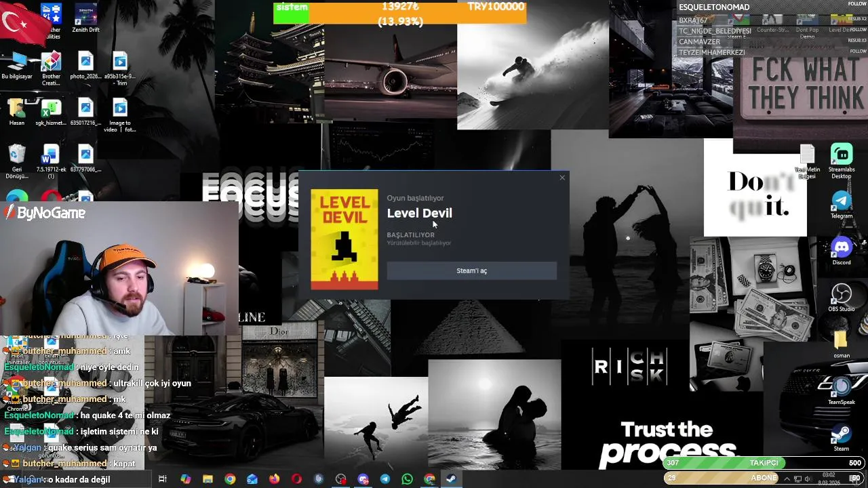Select the osman folder on desktop
This screenshot has height=488, width=868.
coord(842,344)
